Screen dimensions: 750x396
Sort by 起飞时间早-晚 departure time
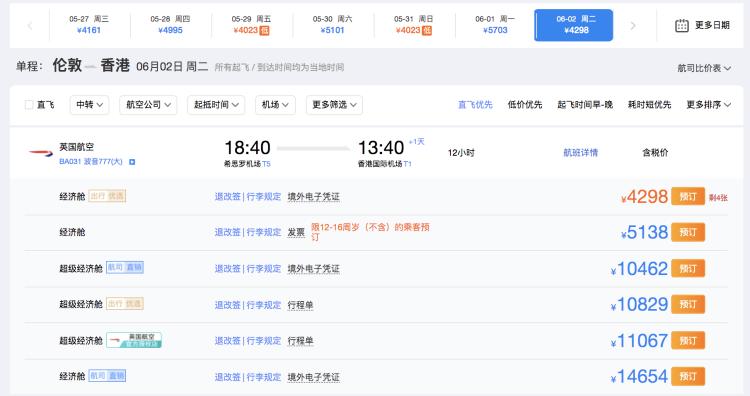(x=585, y=105)
